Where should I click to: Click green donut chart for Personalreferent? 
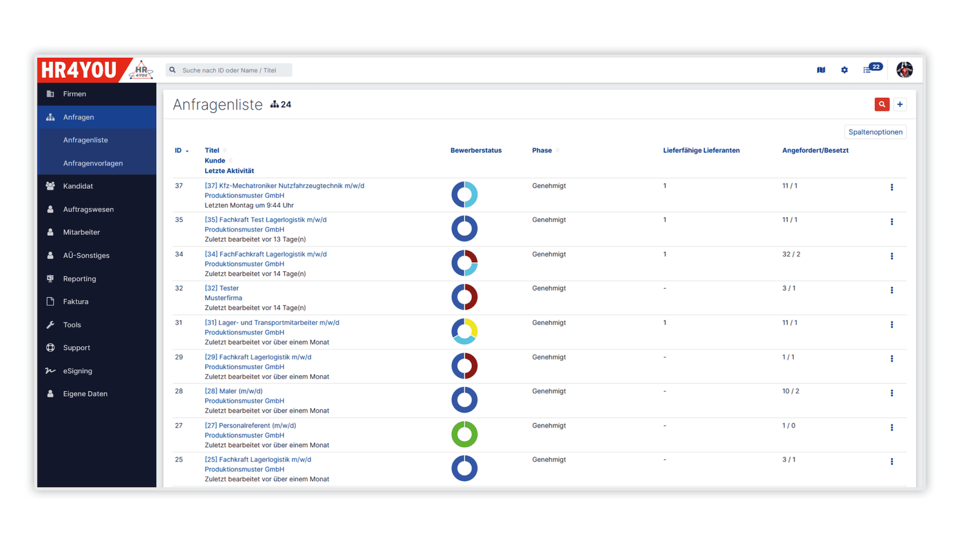click(464, 434)
